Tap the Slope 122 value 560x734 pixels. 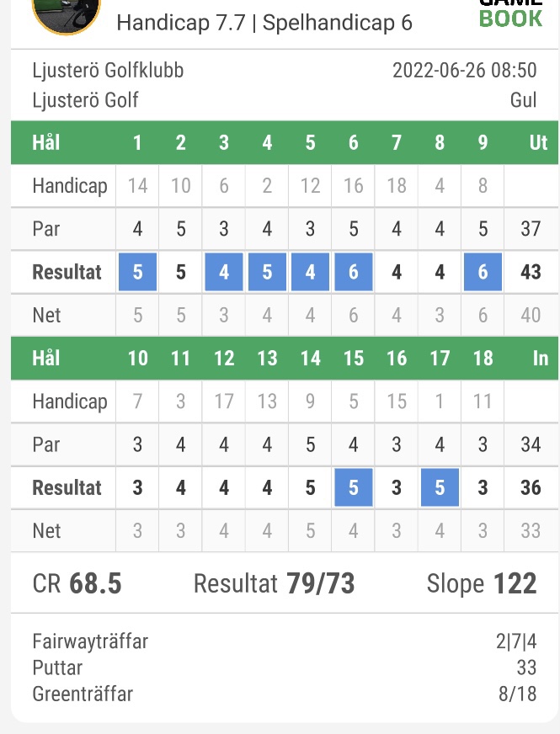point(482,583)
